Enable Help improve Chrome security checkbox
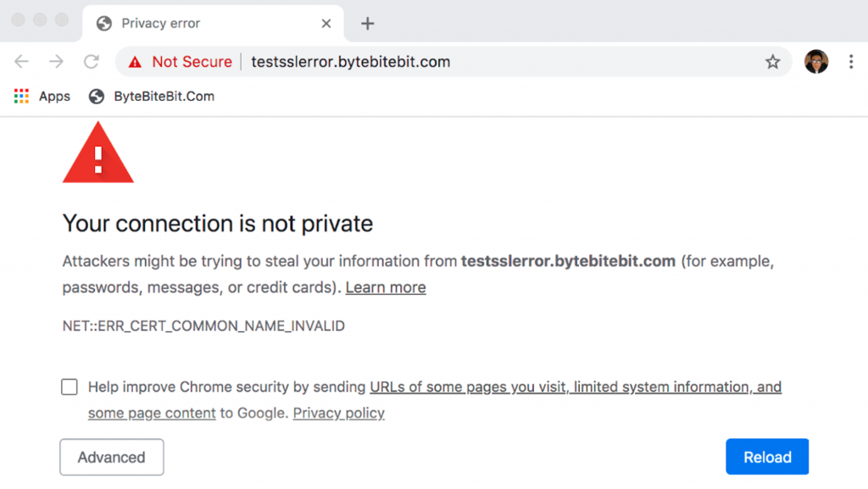This screenshot has height=489, width=868. (70, 386)
